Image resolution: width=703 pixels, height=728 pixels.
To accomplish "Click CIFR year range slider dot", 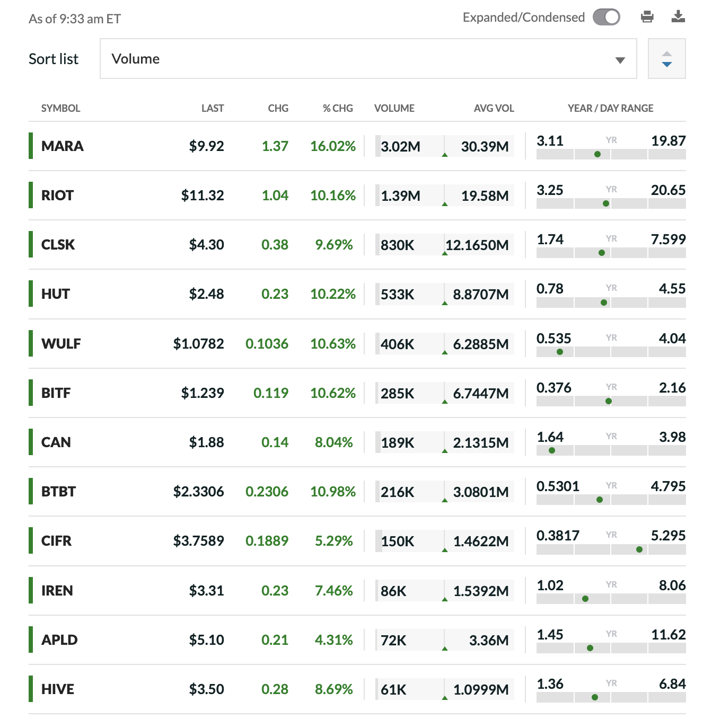I will coord(639,549).
